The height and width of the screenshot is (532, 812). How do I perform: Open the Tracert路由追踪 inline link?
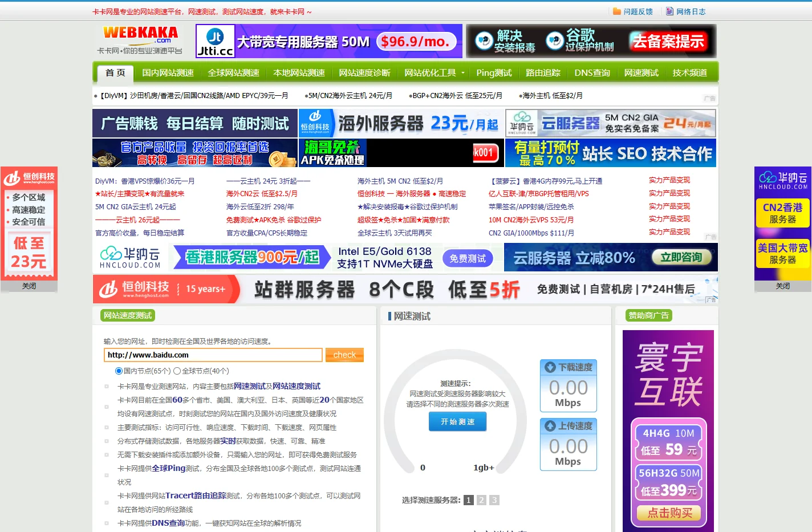[196, 496]
